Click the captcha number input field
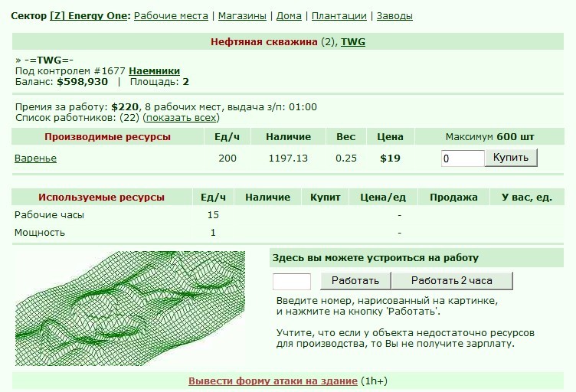This screenshot has width=576, height=392. [x=292, y=281]
